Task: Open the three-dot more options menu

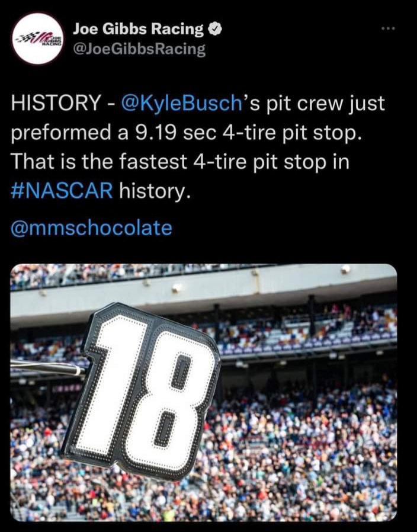Action: (388, 29)
